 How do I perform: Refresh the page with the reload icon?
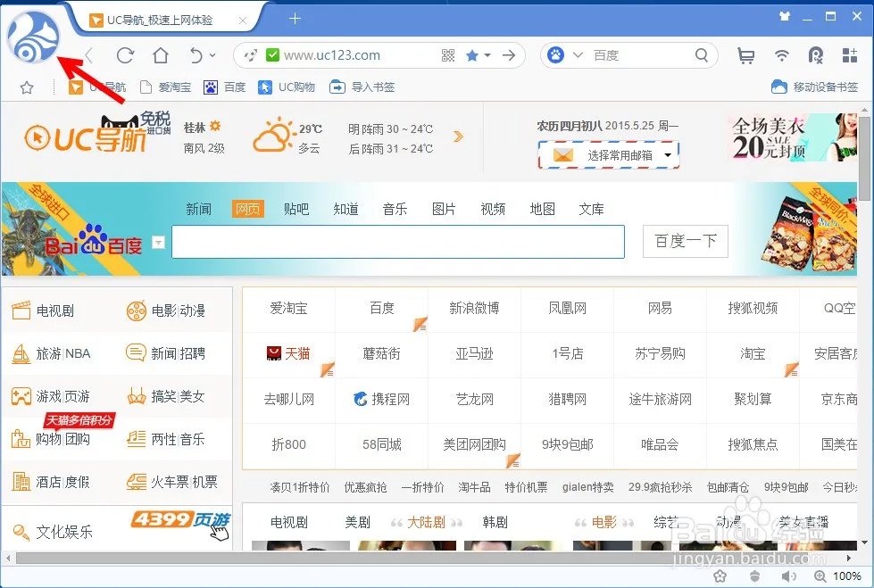(128, 55)
